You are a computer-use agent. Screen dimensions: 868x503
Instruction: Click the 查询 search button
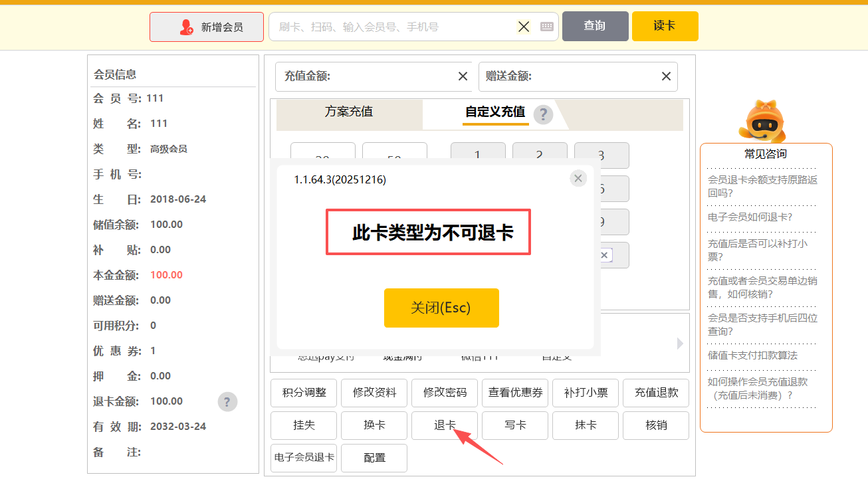pyautogui.click(x=595, y=26)
